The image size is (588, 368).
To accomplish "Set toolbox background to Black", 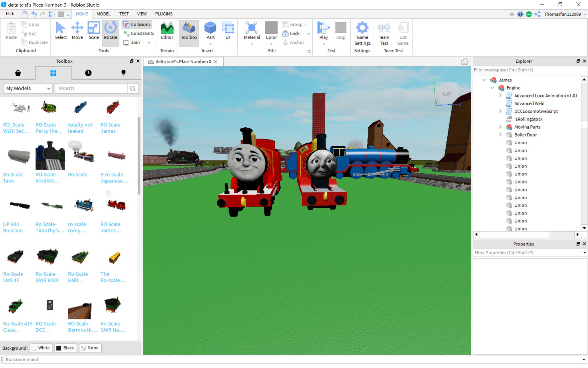I will (x=65, y=348).
